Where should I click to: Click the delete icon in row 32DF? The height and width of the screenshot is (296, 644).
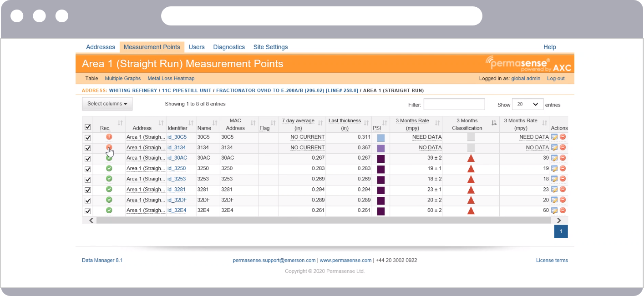click(563, 200)
